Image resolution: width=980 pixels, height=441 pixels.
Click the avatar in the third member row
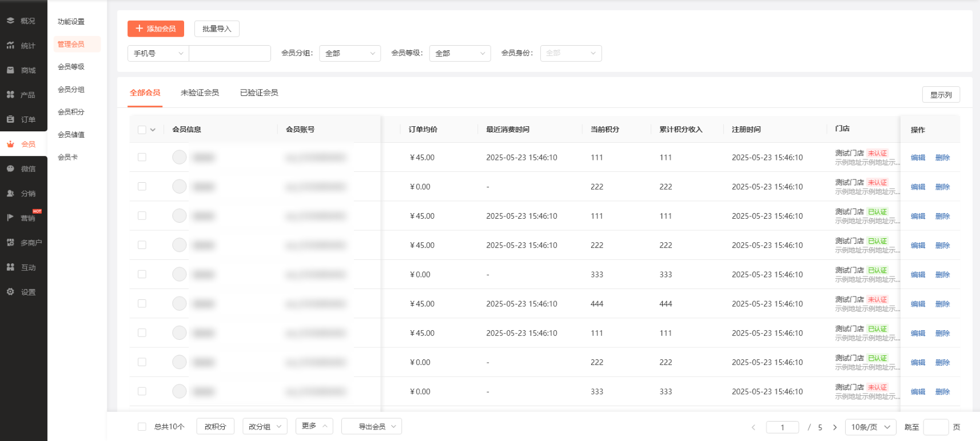pyautogui.click(x=180, y=215)
